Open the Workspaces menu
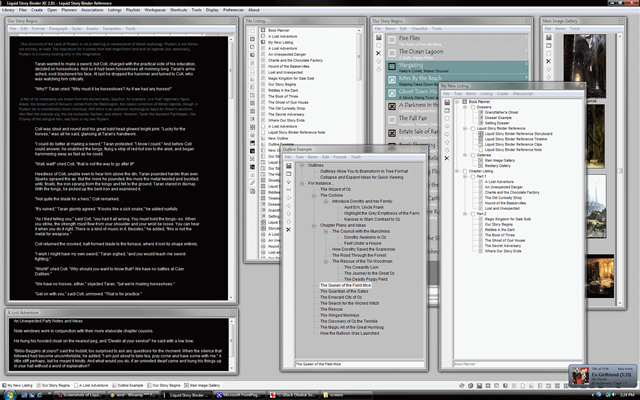The width and height of the screenshot is (640, 400). pos(155,10)
